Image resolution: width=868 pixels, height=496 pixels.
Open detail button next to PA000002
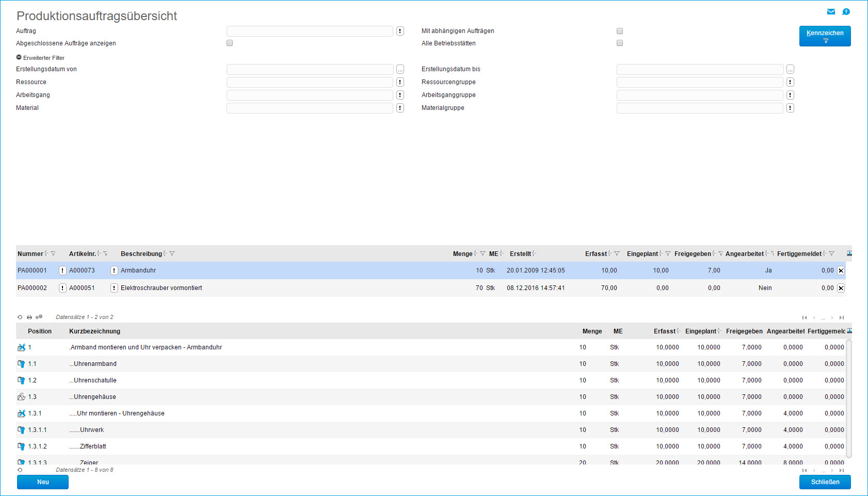point(62,288)
